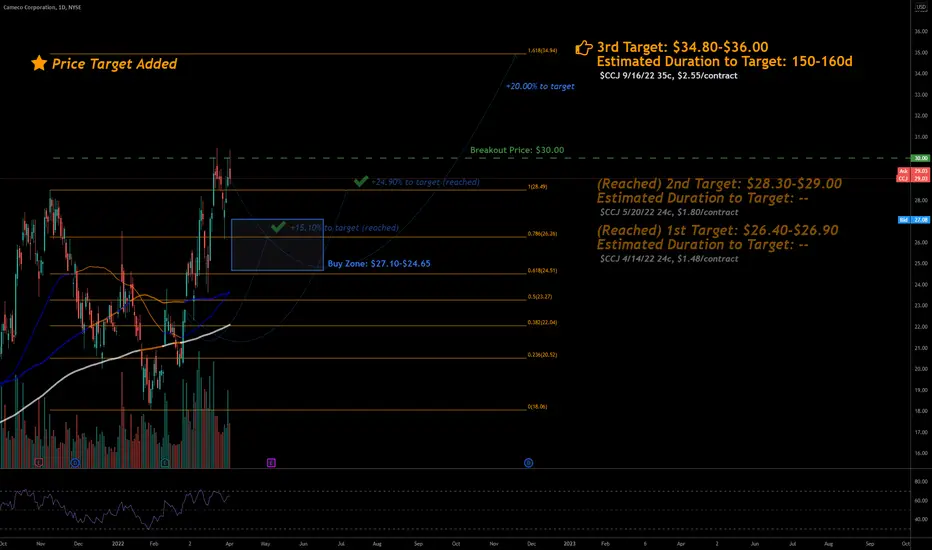Select the blue Buy Zone rectangle

[x=278, y=244]
